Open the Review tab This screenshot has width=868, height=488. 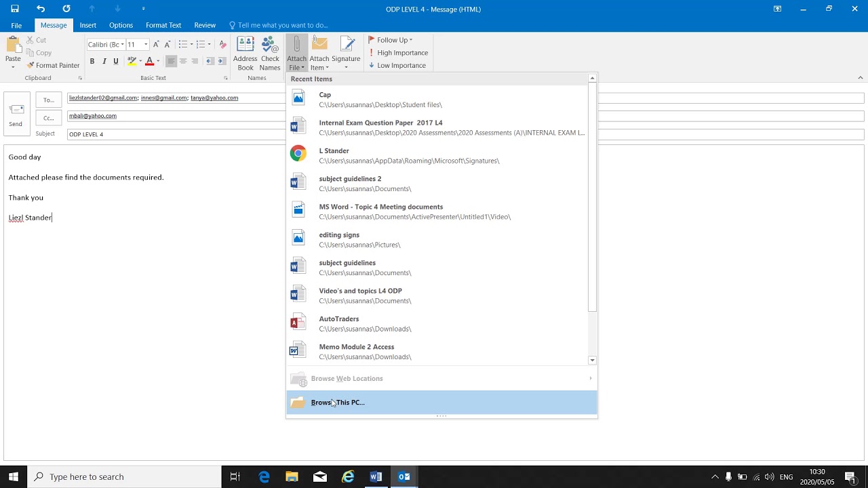(205, 25)
